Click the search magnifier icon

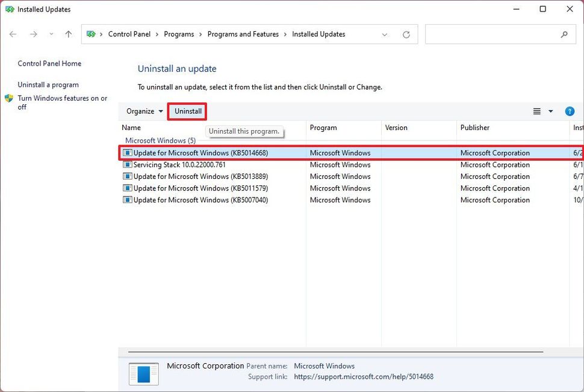tap(564, 35)
